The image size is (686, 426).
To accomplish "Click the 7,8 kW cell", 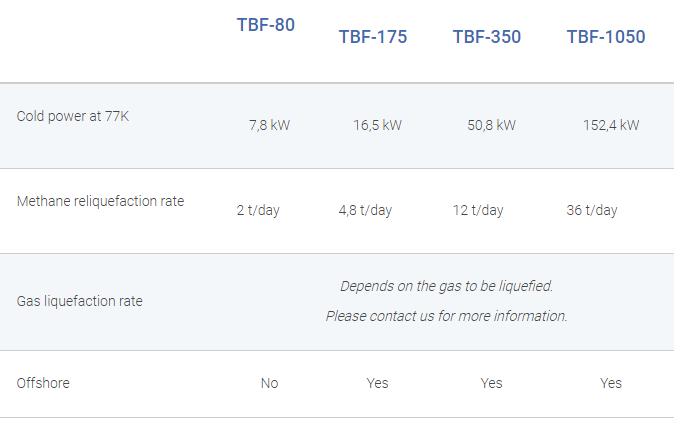I will click(270, 125).
